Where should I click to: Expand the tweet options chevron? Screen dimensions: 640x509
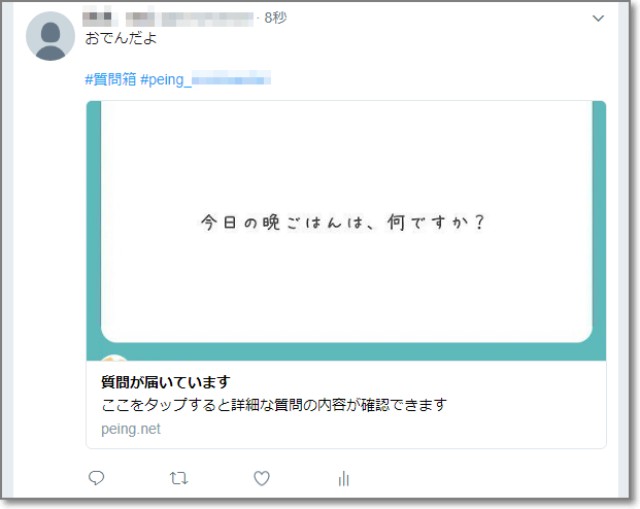click(598, 18)
